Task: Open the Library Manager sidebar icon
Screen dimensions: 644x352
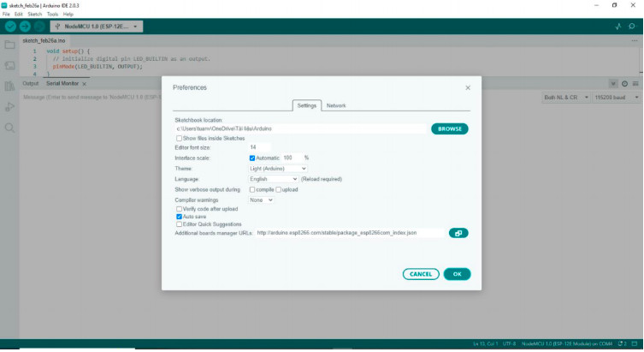Action: click(x=10, y=86)
